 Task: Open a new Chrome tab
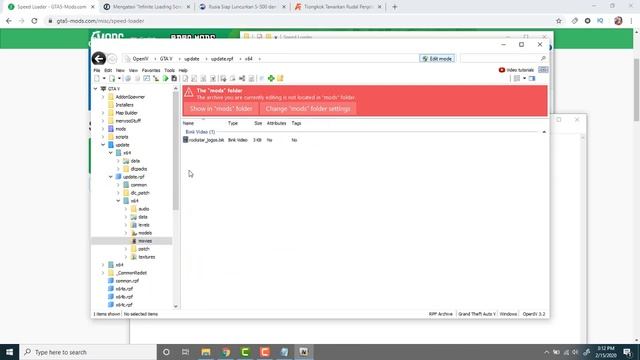click(x=394, y=7)
